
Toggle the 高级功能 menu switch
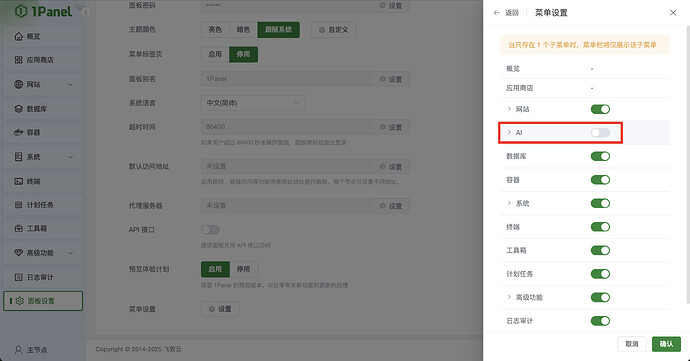click(x=600, y=297)
